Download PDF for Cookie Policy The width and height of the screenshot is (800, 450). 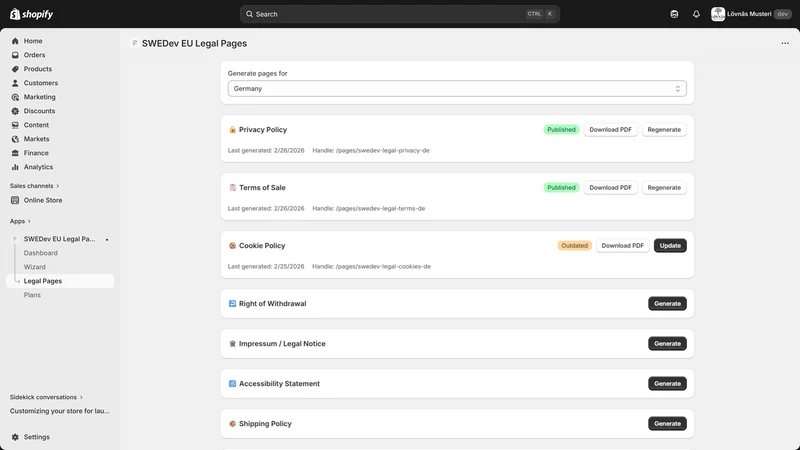point(622,245)
